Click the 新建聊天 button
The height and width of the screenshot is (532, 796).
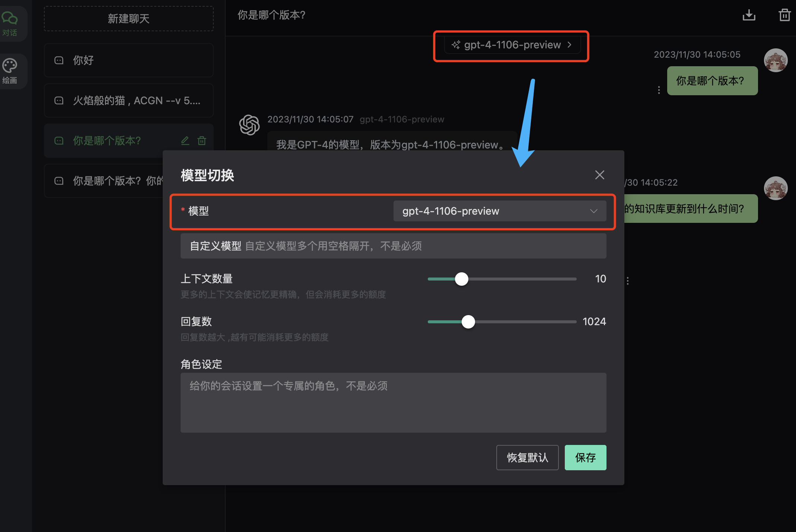click(x=128, y=19)
